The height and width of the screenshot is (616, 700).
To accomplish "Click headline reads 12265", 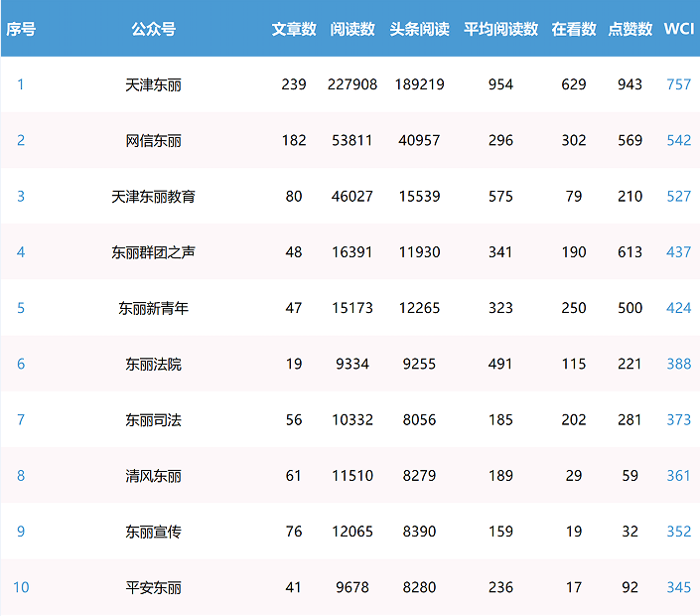I will [x=419, y=308].
